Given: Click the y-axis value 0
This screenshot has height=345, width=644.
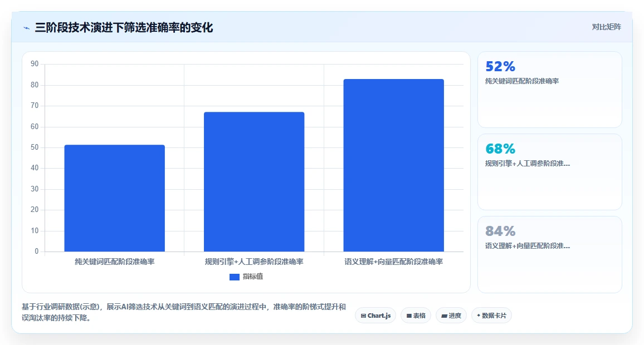Looking at the screenshot, I should pyautogui.click(x=37, y=252).
